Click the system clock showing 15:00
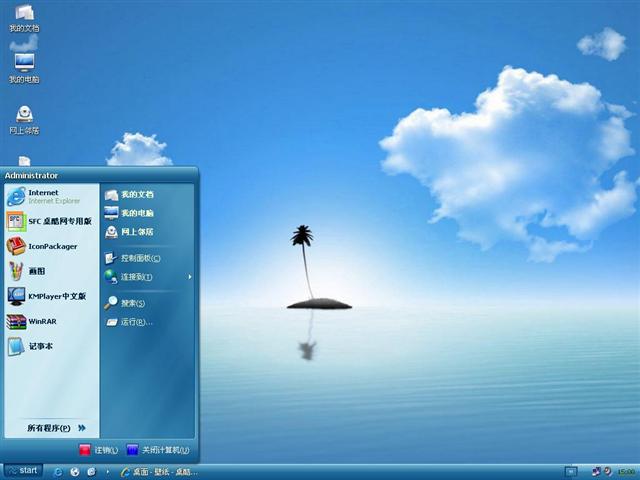This screenshot has height=480, width=640. tap(627, 473)
